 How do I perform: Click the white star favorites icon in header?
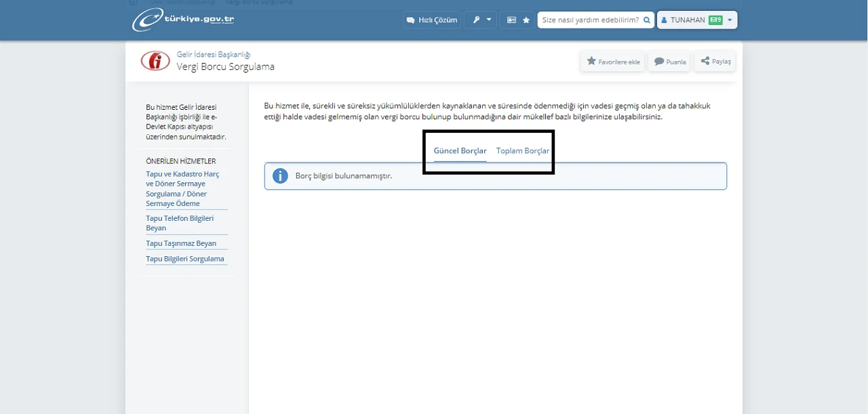tap(526, 20)
